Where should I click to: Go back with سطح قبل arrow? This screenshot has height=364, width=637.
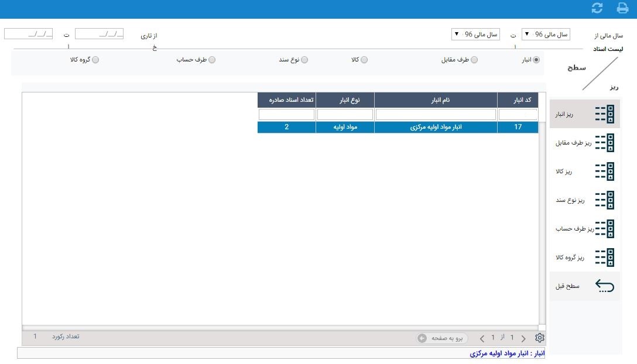(584, 286)
